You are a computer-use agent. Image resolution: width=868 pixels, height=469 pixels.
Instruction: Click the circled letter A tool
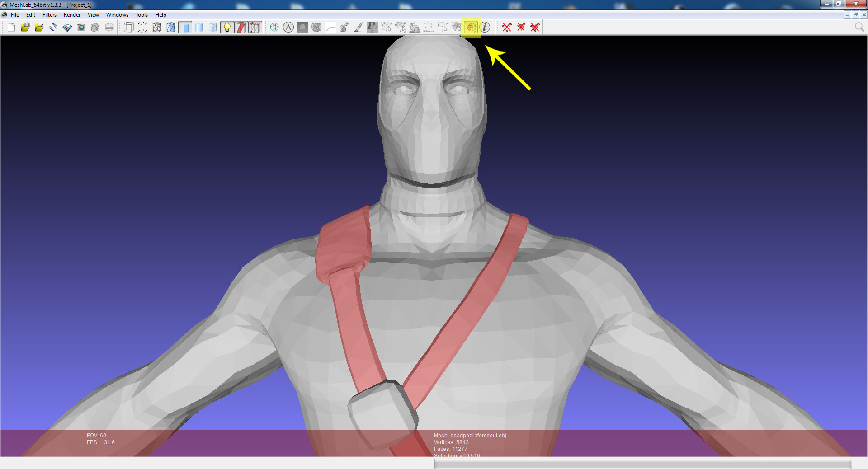coord(288,28)
